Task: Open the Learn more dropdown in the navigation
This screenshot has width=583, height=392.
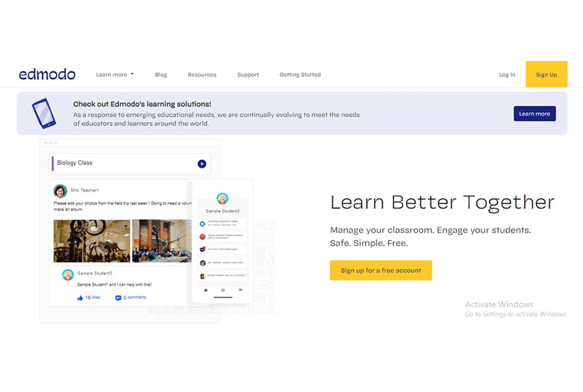Action: point(115,74)
